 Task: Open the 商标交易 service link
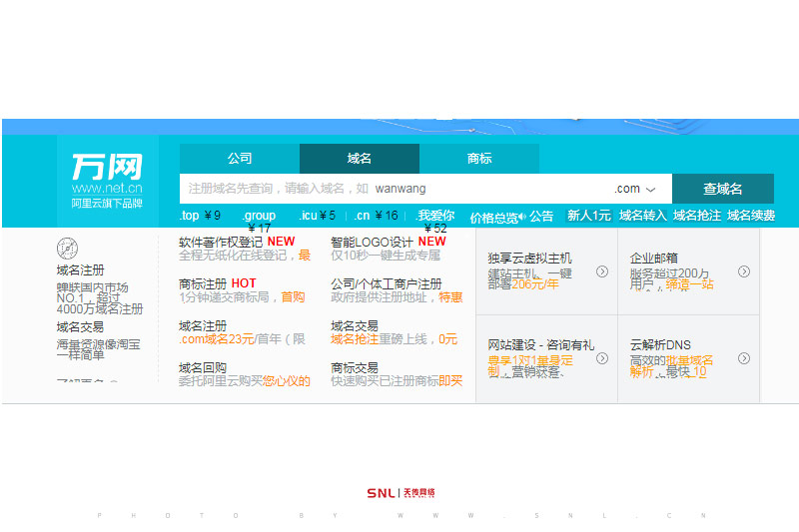click(355, 367)
